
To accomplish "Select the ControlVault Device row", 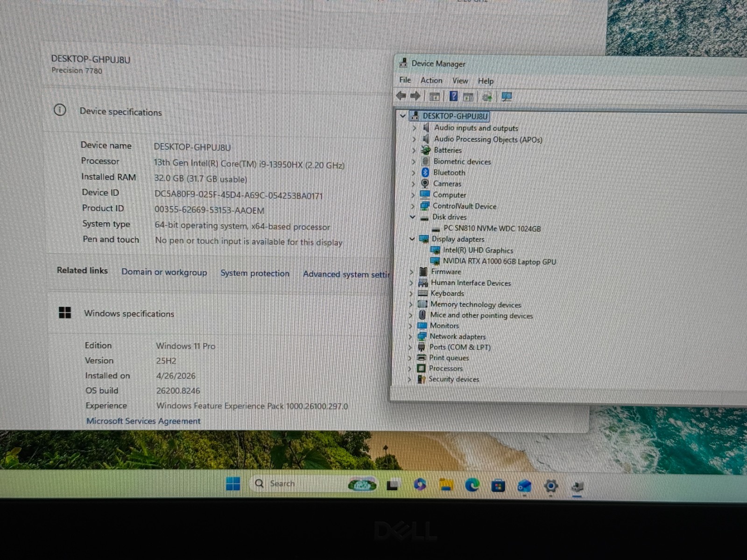I will pyautogui.click(x=464, y=206).
